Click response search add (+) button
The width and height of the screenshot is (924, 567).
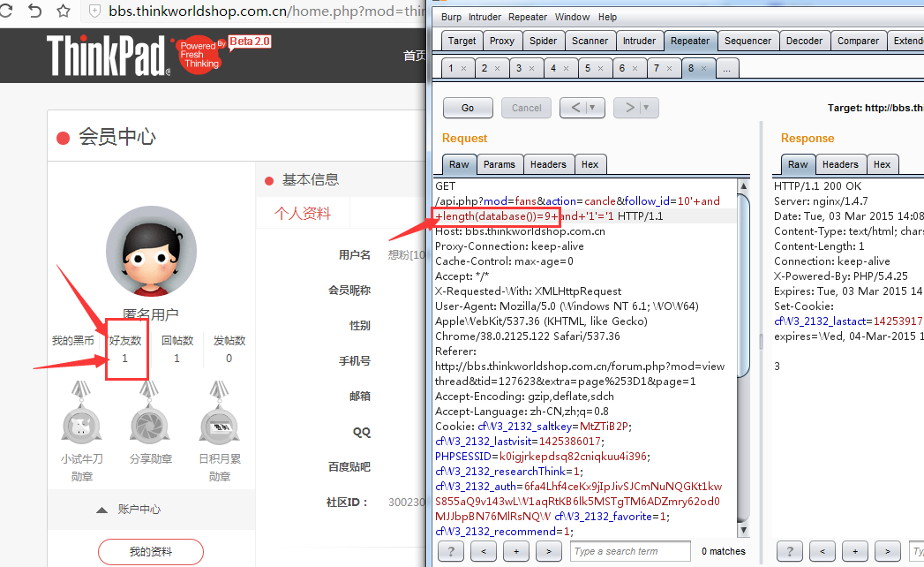pyautogui.click(x=855, y=551)
